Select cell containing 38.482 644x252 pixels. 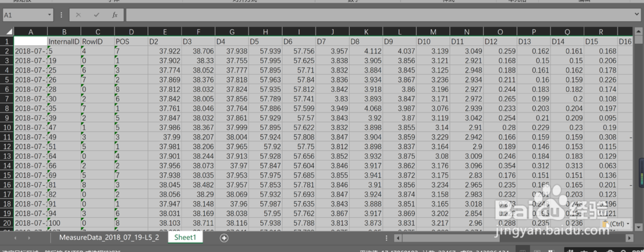click(x=199, y=185)
